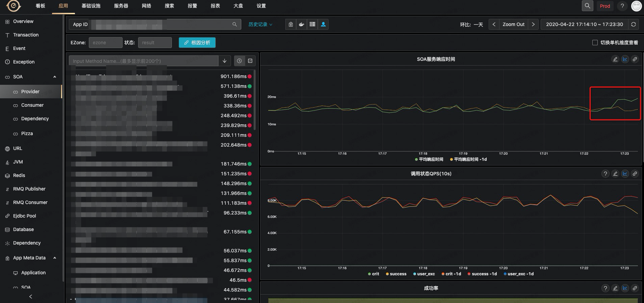Click help icon on 调用状态QPS(10s) panel
The image size is (644, 303).
[x=606, y=174]
